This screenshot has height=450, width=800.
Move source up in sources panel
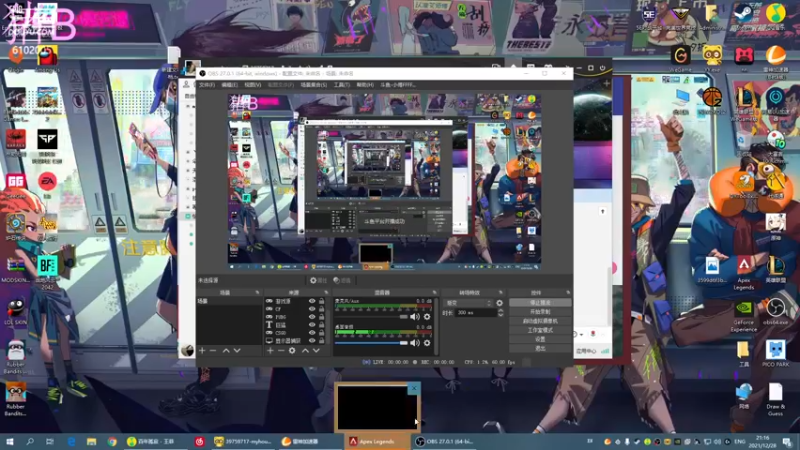click(x=305, y=351)
